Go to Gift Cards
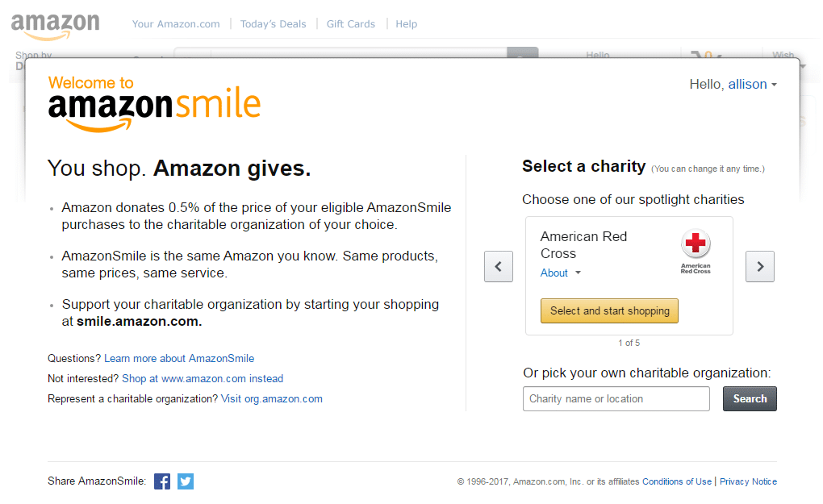 point(351,24)
